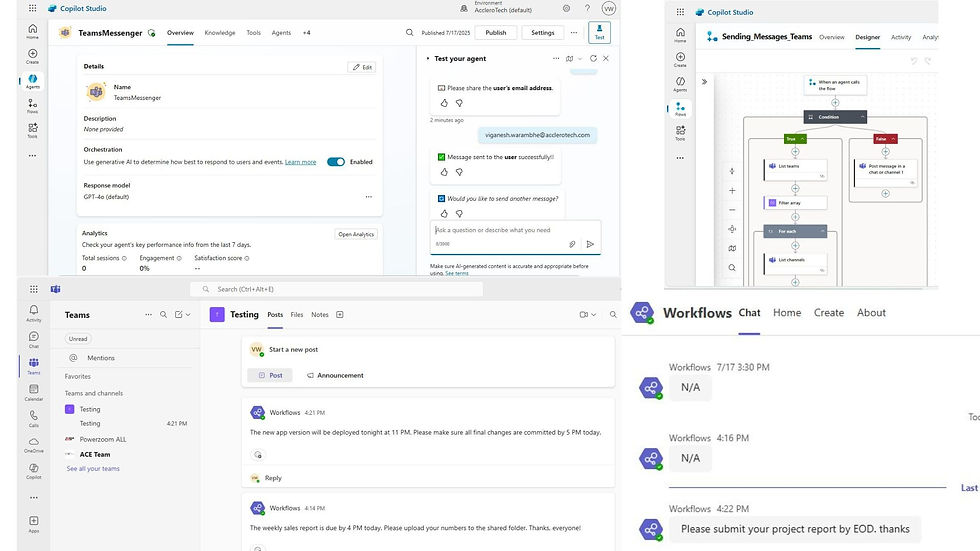Open the Test panel button next to Settings

pyautogui.click(x=599, y=32)
